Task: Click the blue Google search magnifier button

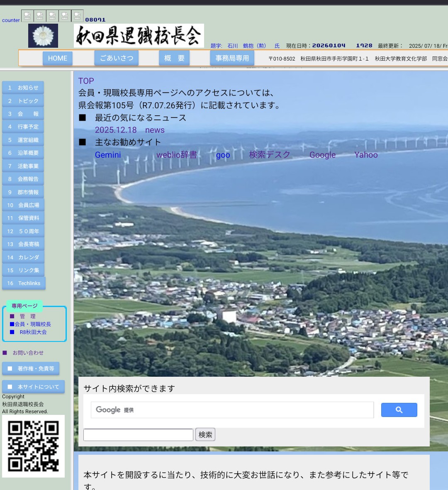Action: click(x=399, y=410)
